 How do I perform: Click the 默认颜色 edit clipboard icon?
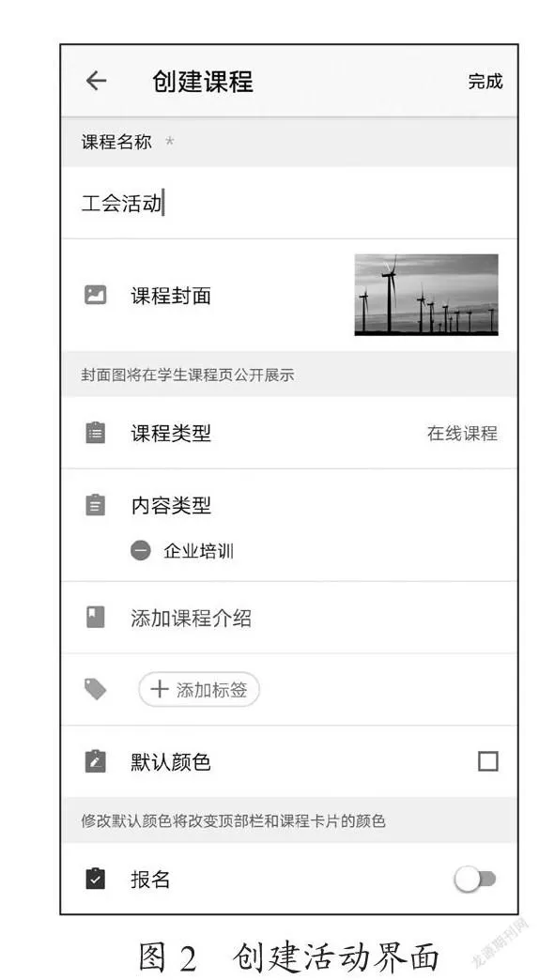point(95,761)
